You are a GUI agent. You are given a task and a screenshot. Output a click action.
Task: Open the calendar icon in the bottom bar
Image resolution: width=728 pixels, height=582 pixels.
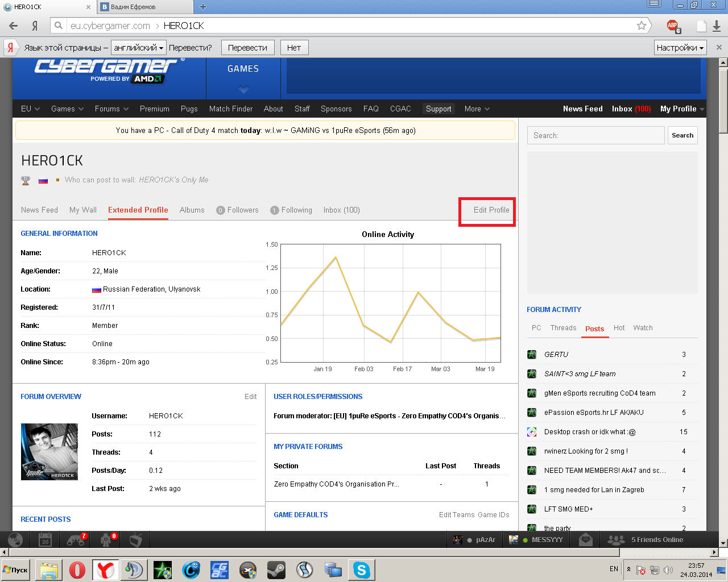coord(45,539)
